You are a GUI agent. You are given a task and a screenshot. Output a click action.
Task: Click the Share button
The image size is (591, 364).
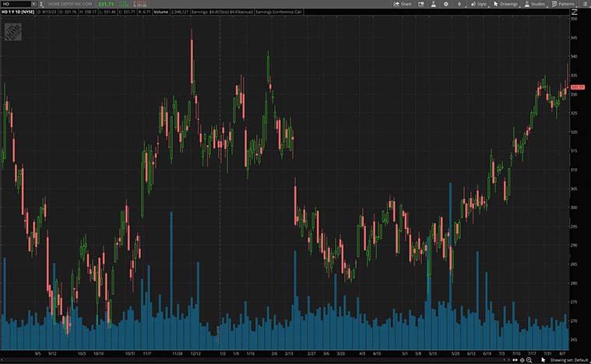(x=403, y=4)
